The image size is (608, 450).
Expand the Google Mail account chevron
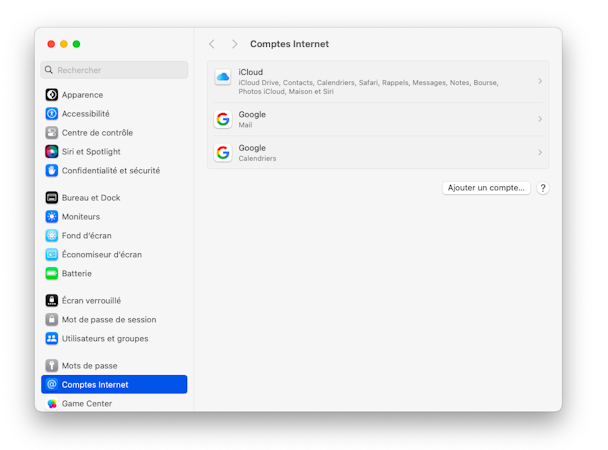click(540, 119)
